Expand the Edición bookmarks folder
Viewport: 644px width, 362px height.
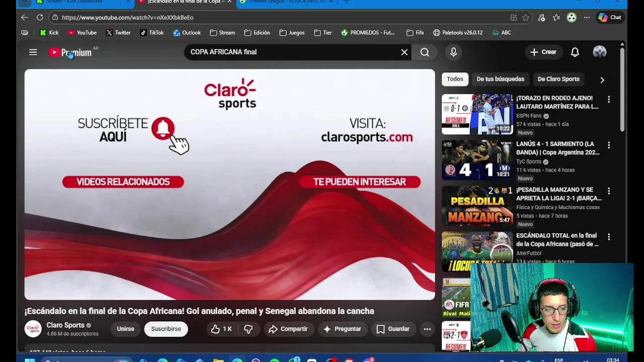257,33
